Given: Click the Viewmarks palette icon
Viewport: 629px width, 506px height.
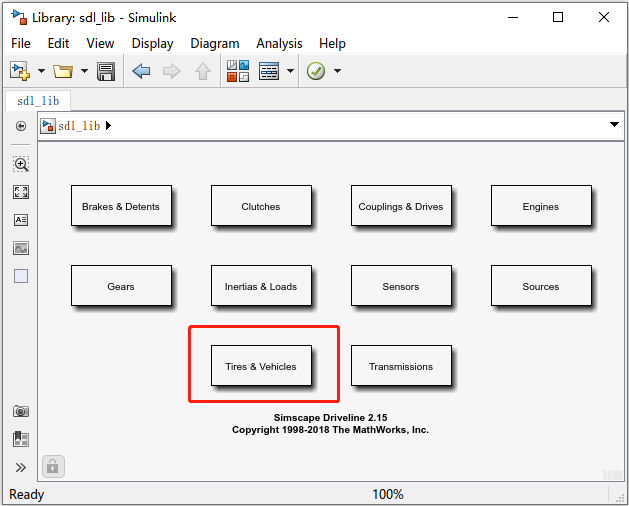Looking at the screenshot, I should [21, 439].
